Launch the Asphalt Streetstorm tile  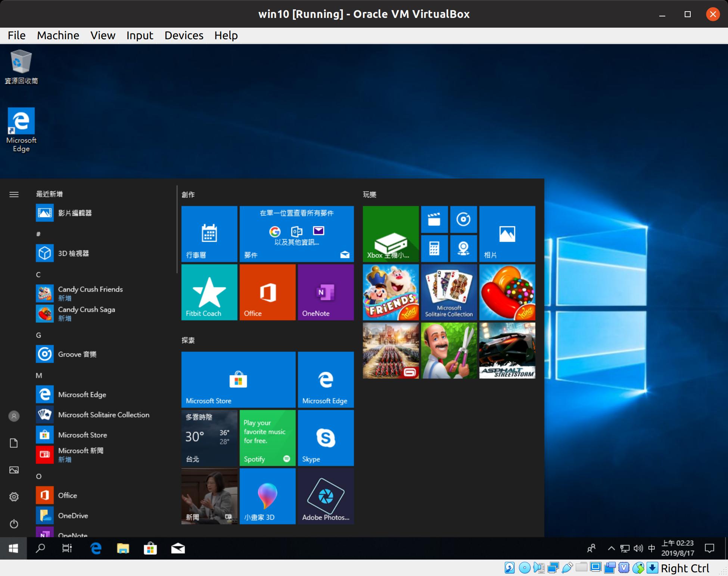(507, 350)
